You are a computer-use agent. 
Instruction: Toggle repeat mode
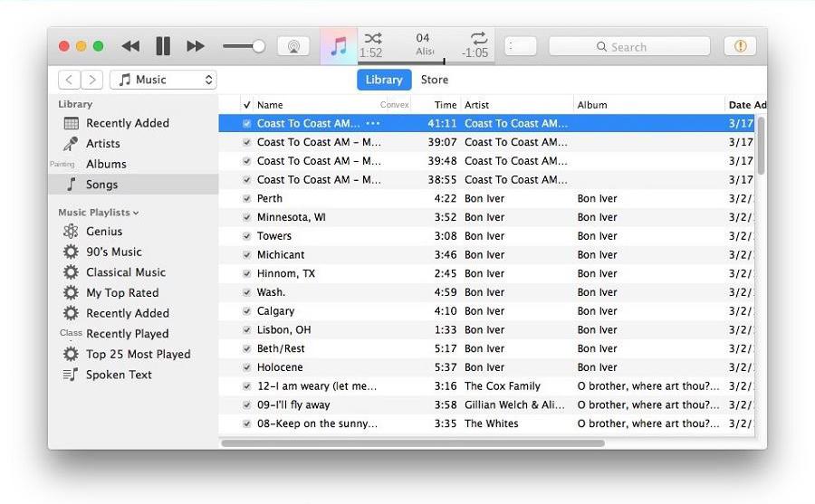click(x=478, y=38)
